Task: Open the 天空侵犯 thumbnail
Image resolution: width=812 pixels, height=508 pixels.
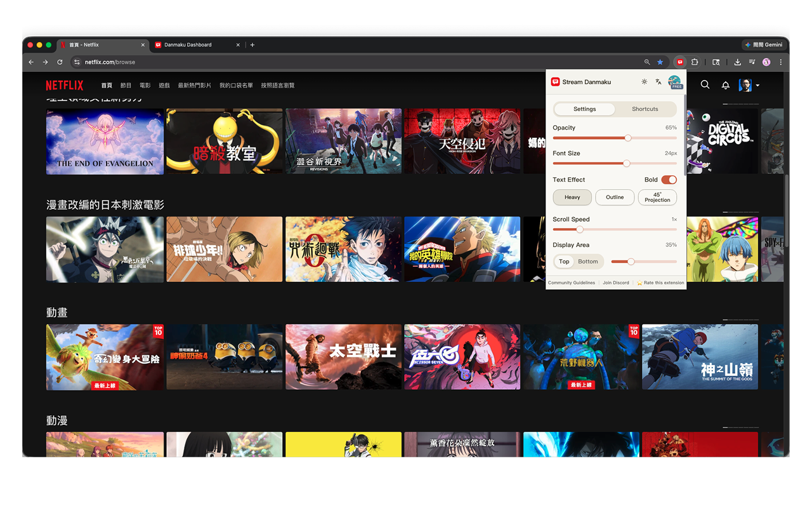Action: tap(462, 142)
